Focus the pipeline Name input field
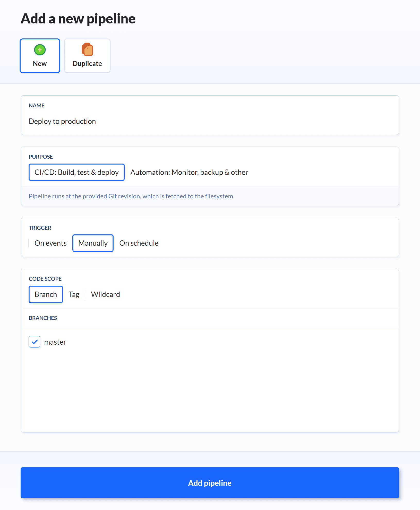This screenshot has width=420, height=510. point(210,121)
